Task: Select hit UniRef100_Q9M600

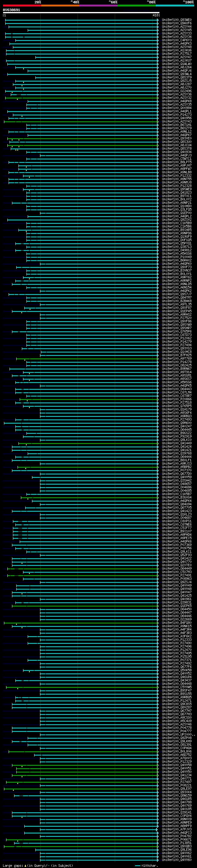Action: tap(177, 423)
